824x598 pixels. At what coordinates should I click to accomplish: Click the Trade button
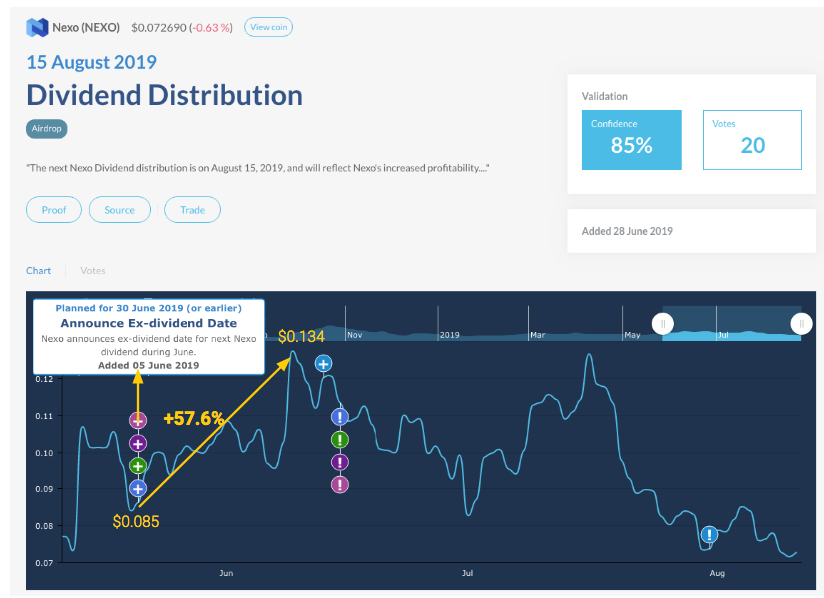(192, 210)
